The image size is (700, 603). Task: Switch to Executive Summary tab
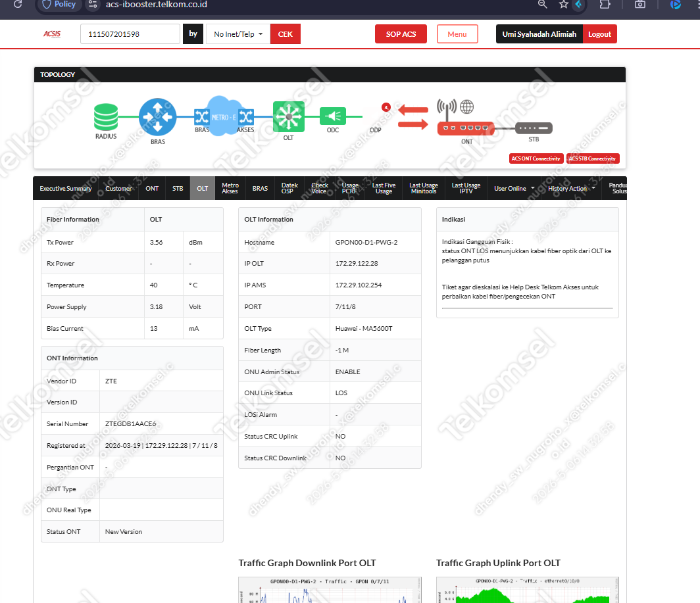tap(66, 188)
